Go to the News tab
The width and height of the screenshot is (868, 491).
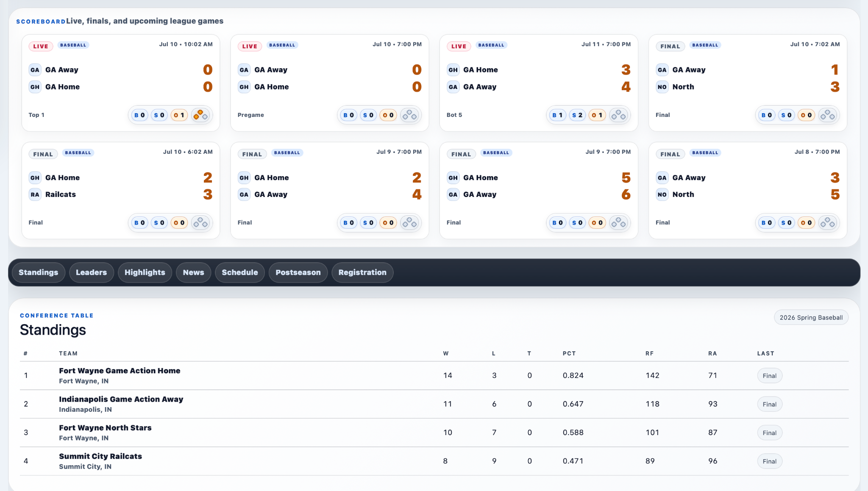click(x=194, y=272)
